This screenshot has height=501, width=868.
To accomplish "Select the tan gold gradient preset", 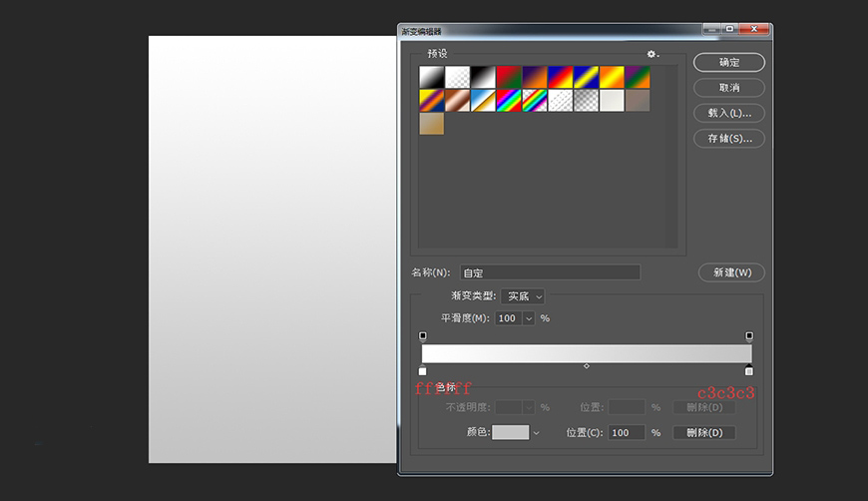I will (x=432, y=124).
